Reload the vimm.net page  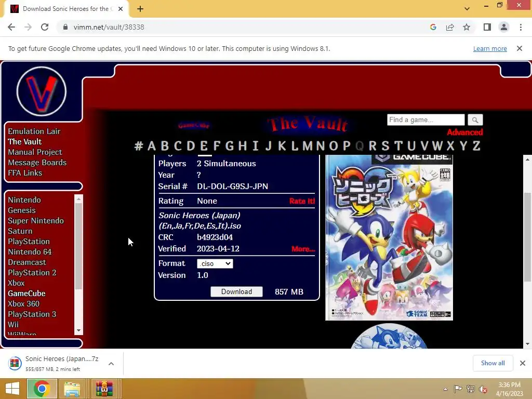(45, 27)
